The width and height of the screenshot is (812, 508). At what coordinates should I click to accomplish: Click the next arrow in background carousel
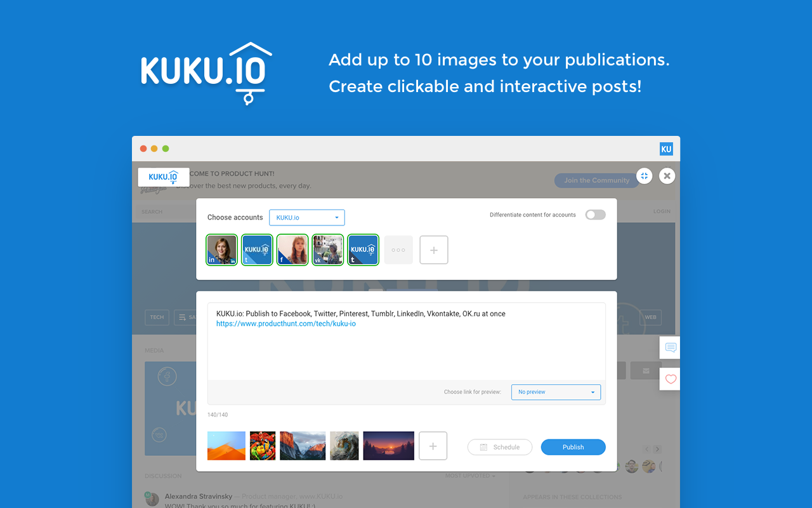pyautogui.click(x=658, y=449)
